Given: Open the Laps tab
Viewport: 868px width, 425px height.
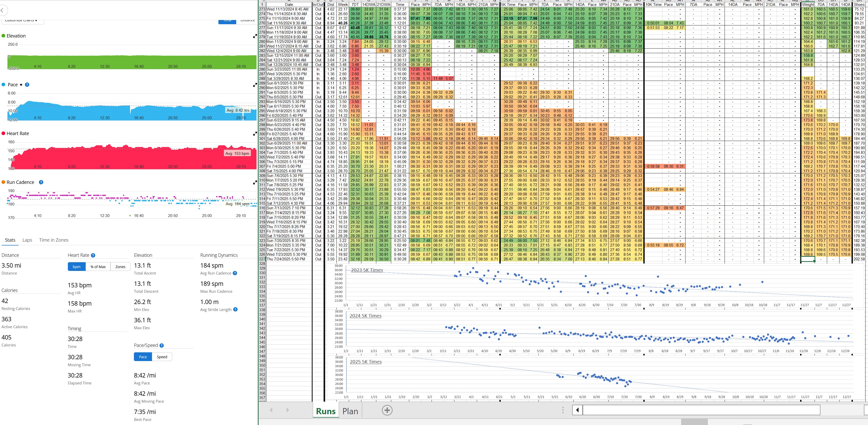Looking at the screenshot, I should [x=27, y=240].
